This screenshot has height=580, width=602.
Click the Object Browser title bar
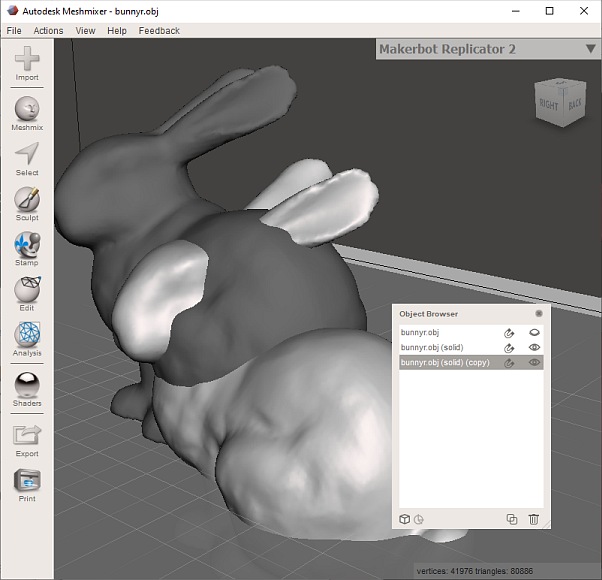471,314
